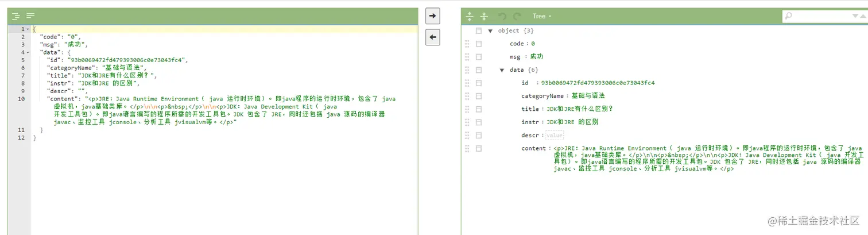Click the empty descr value placeholder box

click(554, 136)
